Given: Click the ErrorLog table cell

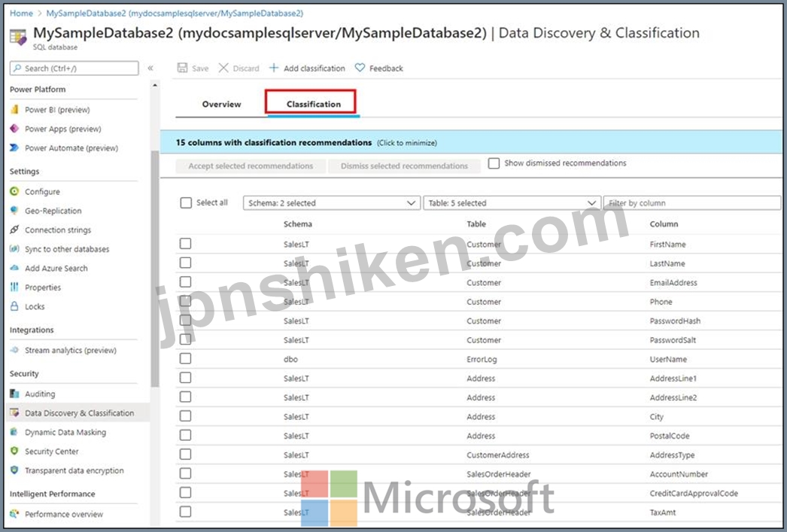Looking at the screenshot, I should tap(482, 360).
